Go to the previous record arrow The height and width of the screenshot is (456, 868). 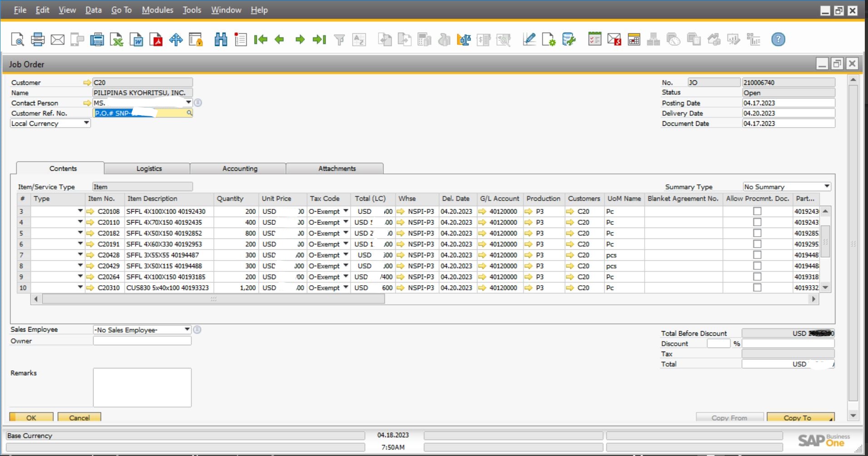click(280, 40)
